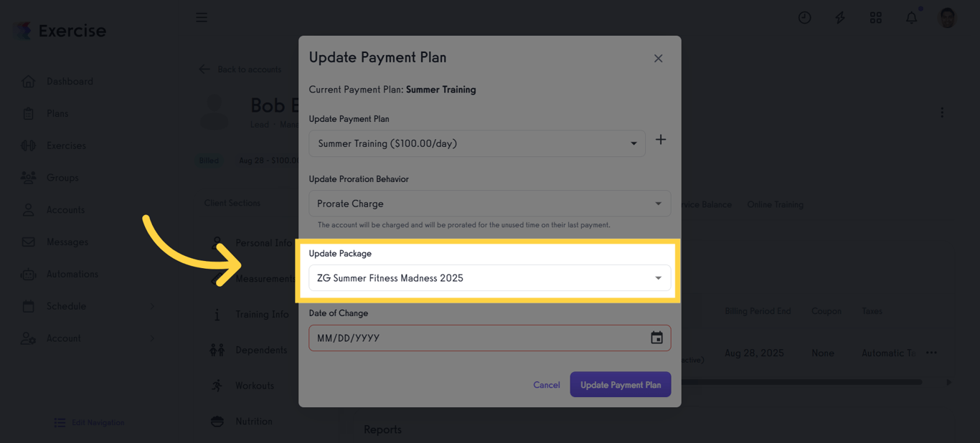The width and height of the screenshot is (980, 443).
Task: Click the user profile avatar
Action: click(947, 18)
